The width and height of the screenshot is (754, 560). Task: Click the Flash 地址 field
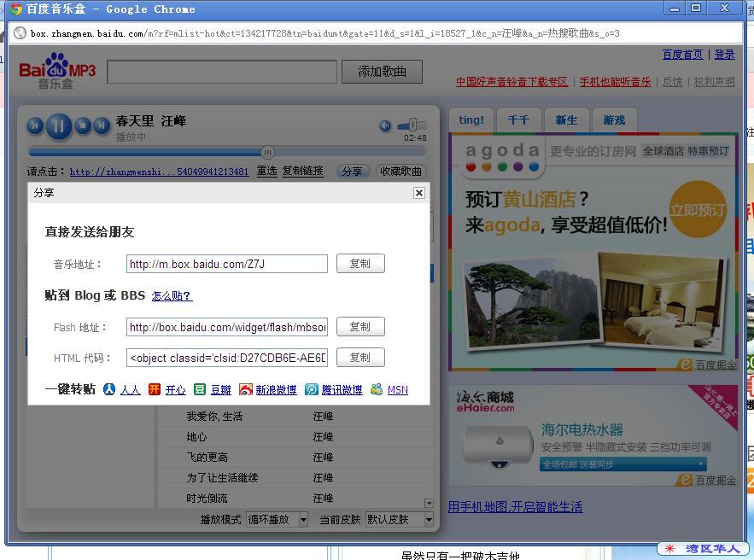227,327
